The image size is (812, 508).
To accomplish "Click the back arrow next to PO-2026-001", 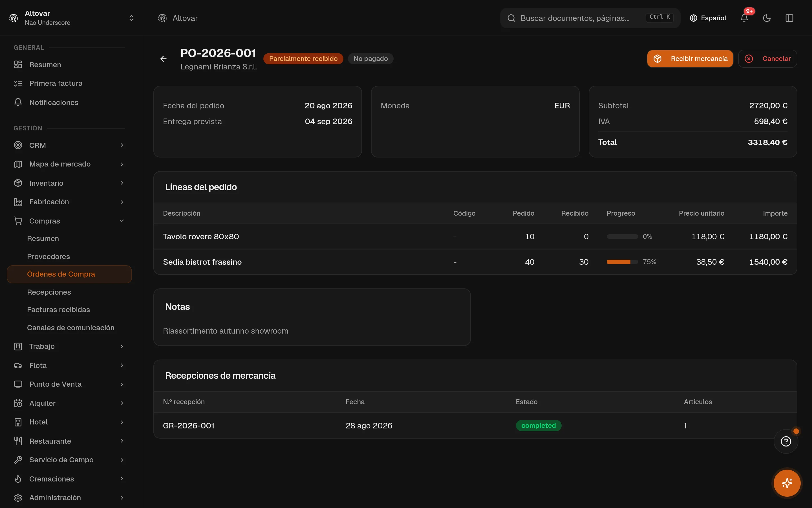I will coord(164,59).
